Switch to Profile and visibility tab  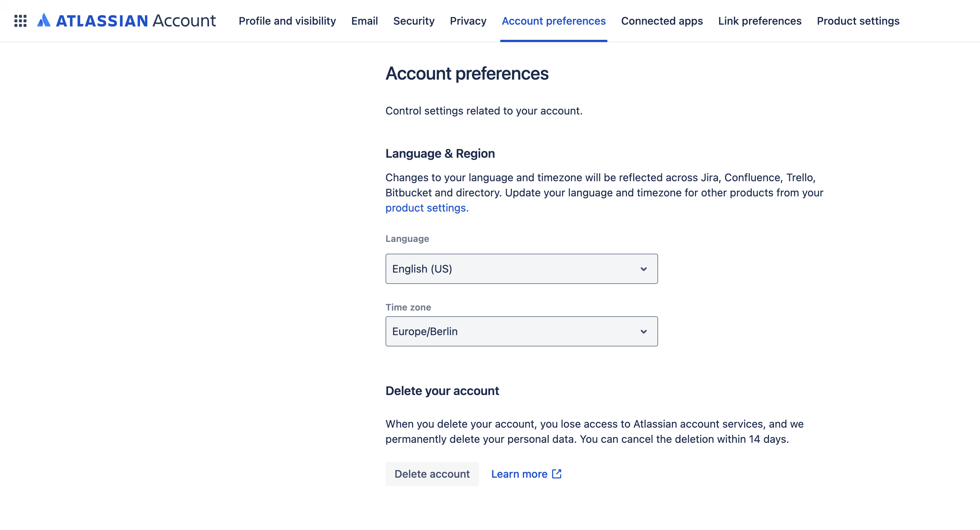pyautogui.click(x=287, y=21)
